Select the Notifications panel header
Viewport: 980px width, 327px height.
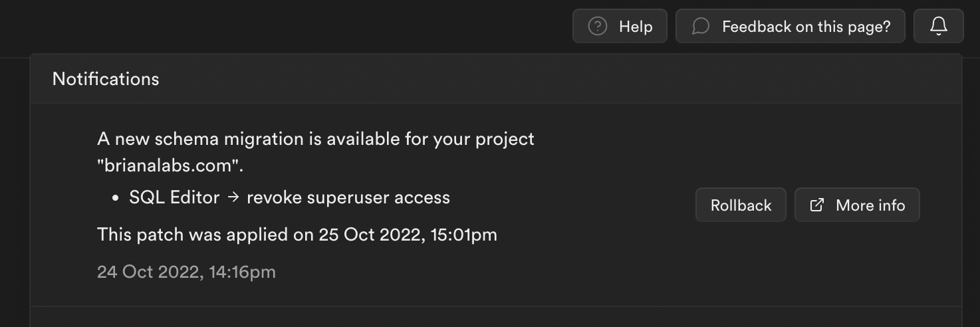point(495,79)
